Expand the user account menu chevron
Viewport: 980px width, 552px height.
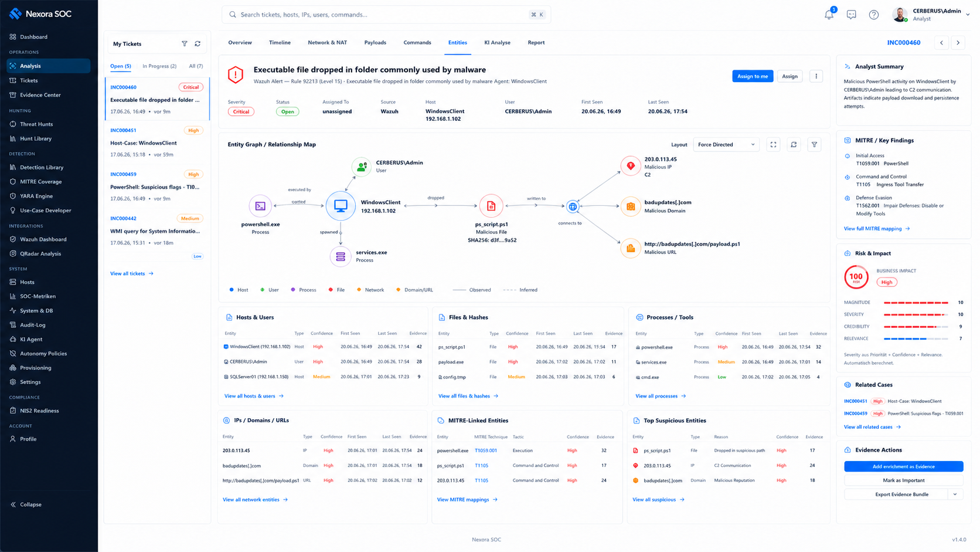click(968, 15)
